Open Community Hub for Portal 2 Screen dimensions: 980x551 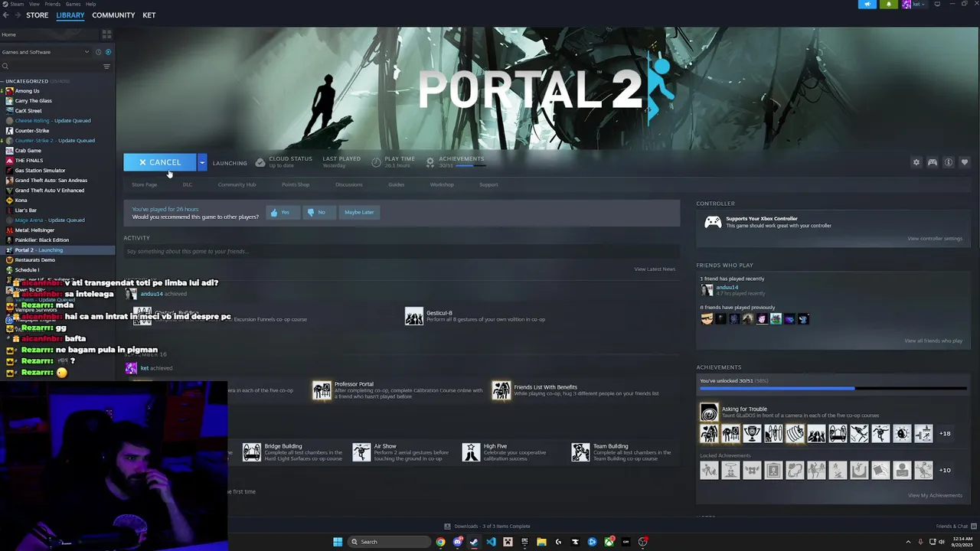coord(237,184)
